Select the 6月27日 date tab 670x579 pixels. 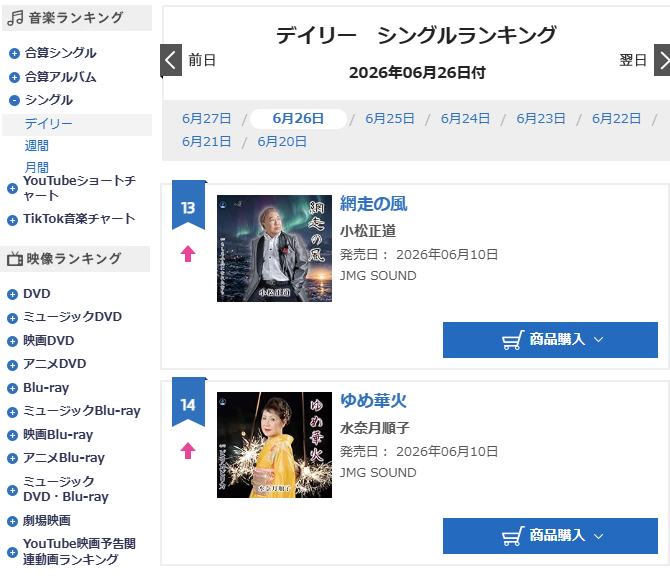(206, 118)
